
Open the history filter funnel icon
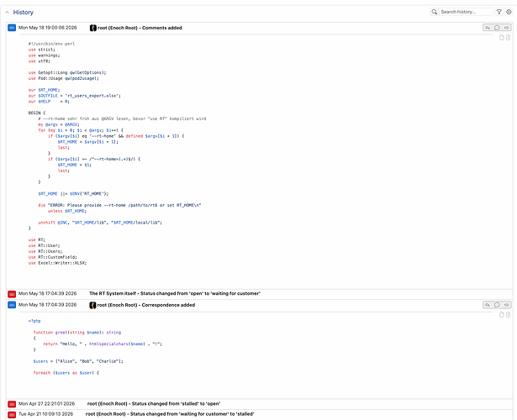coord(499,12)
